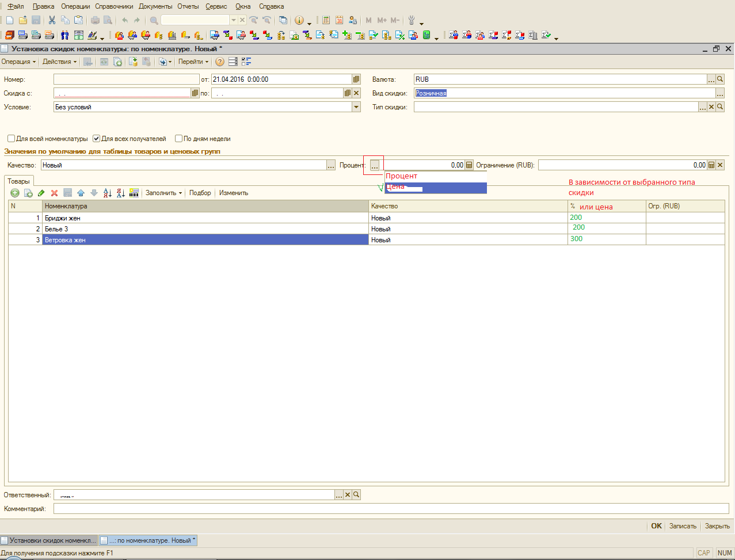Expand the Условие dropdown list
This screenshot has height=560, width=735.
356,107
